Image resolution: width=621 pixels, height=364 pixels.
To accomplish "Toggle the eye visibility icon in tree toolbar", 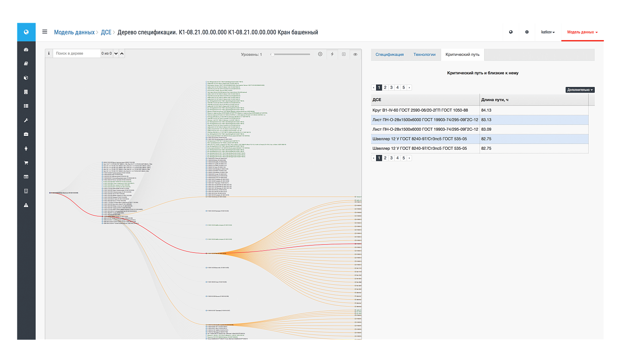I will 355,54.
